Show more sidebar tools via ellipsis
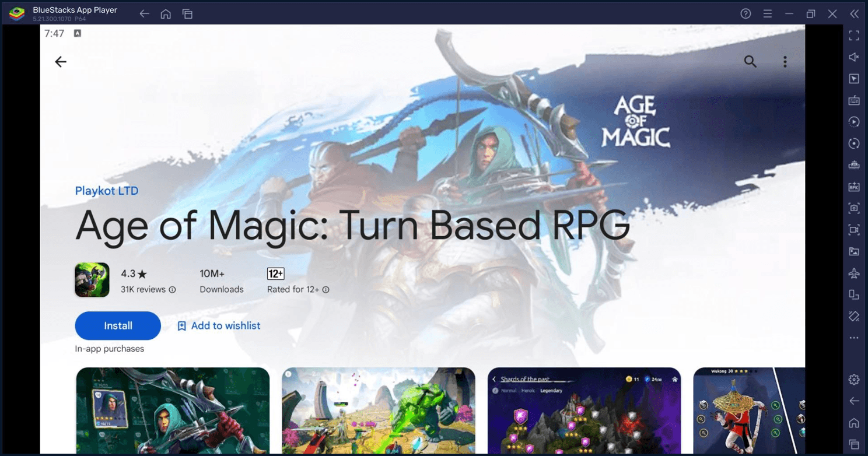868x456 pixels. pyautogui.click(x=854, y=338)
